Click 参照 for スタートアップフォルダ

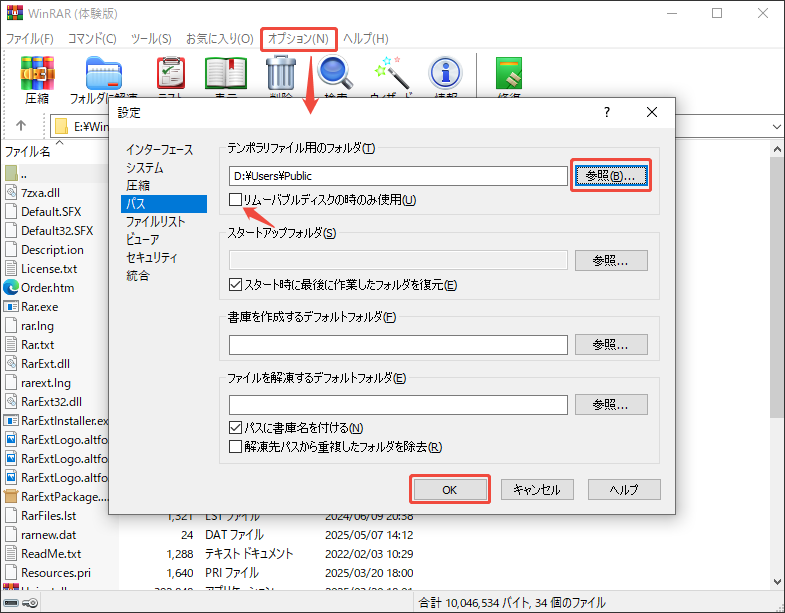[611, 260]
